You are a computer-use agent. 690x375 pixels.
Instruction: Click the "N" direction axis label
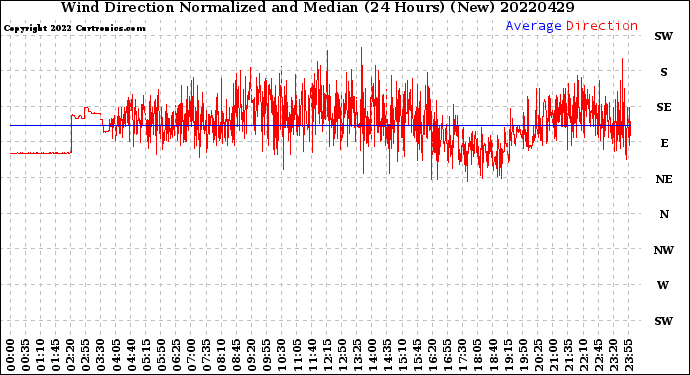(x=664, y=214)
